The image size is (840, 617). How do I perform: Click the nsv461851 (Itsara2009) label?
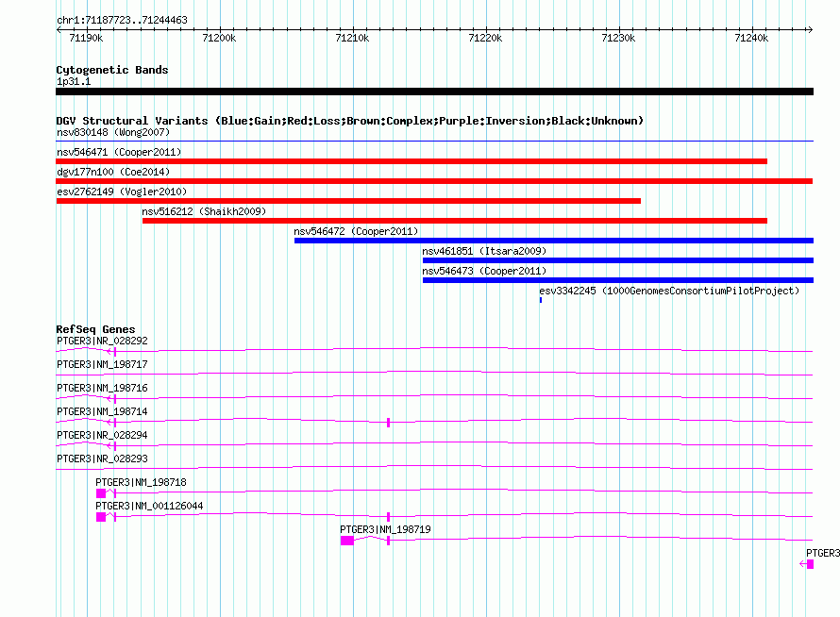[x=484, y=251]
